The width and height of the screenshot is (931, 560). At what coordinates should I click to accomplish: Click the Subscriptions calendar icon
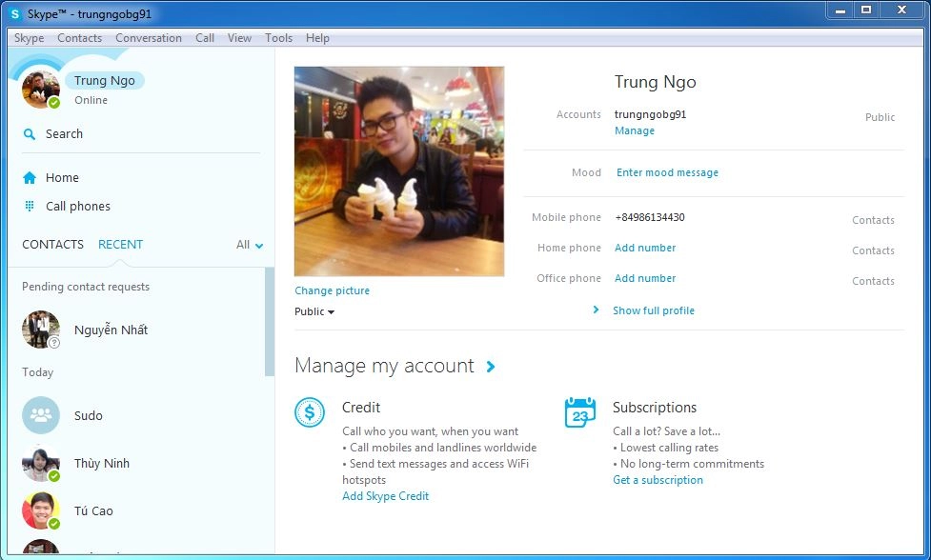click(580, 412)
